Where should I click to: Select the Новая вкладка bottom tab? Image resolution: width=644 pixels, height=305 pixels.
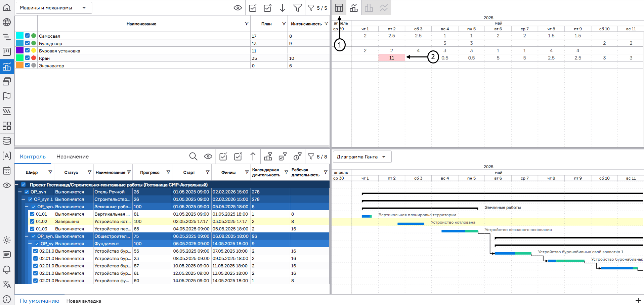[84, 301]
